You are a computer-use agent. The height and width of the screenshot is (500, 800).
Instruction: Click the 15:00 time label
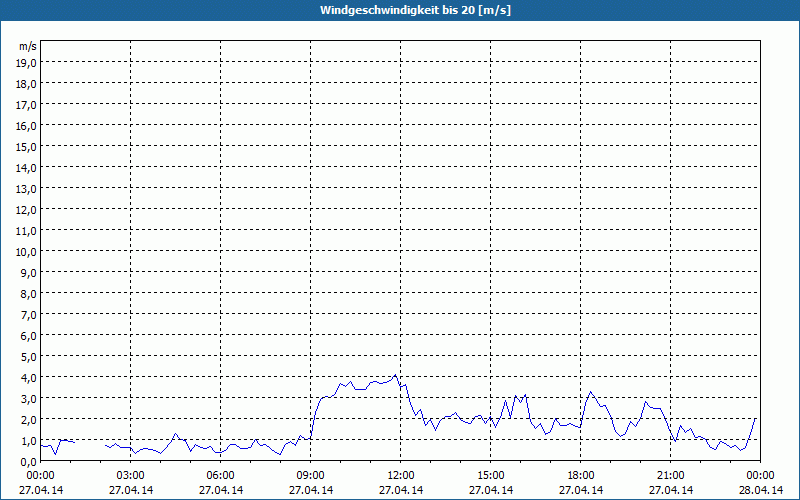coord(491,476)
